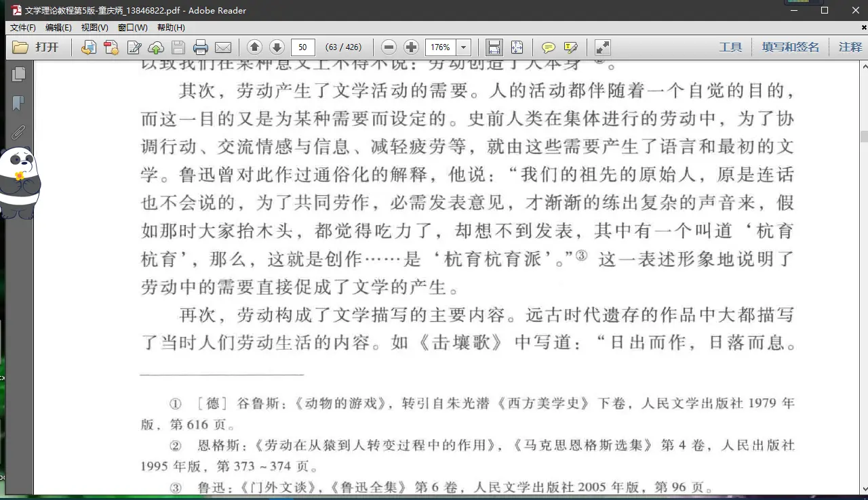868x500 pixels.
Task: Click the fit width scrolling icon
Action: pos(494,47)
